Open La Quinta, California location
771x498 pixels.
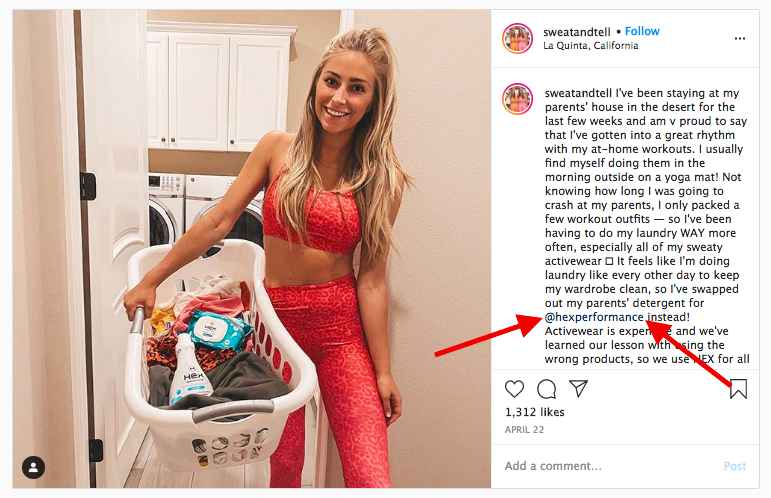click(591, 46)
